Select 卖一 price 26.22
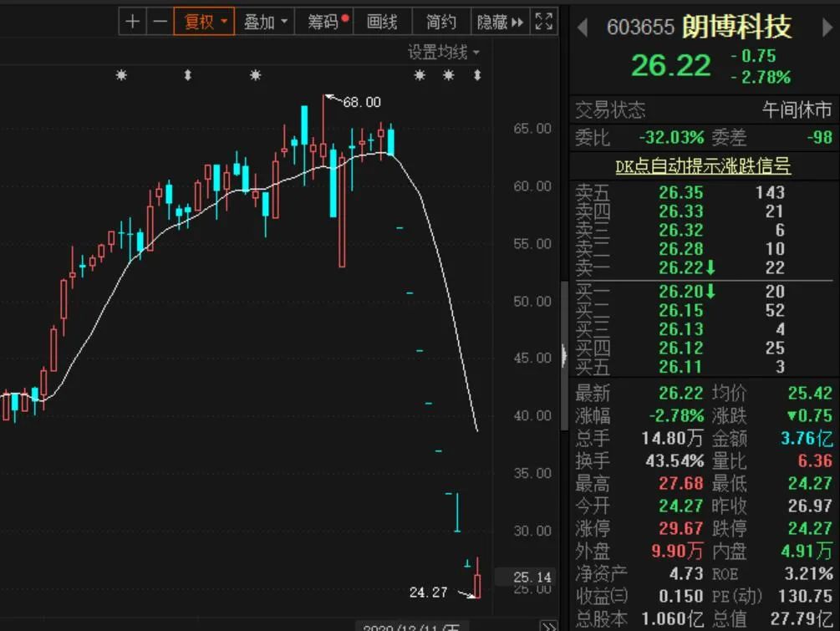Screen dimensions: 840x631 pyautogui.click(x=681, y=267)
